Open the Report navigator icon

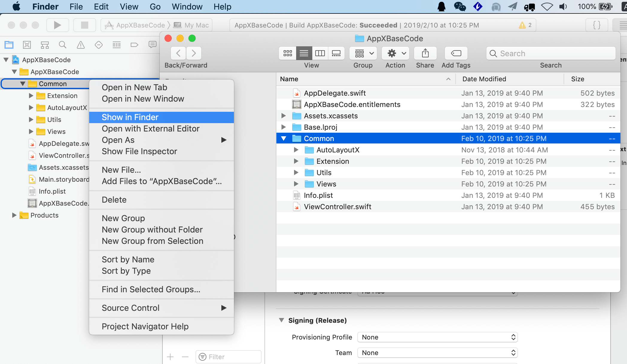tap(153, 45)
